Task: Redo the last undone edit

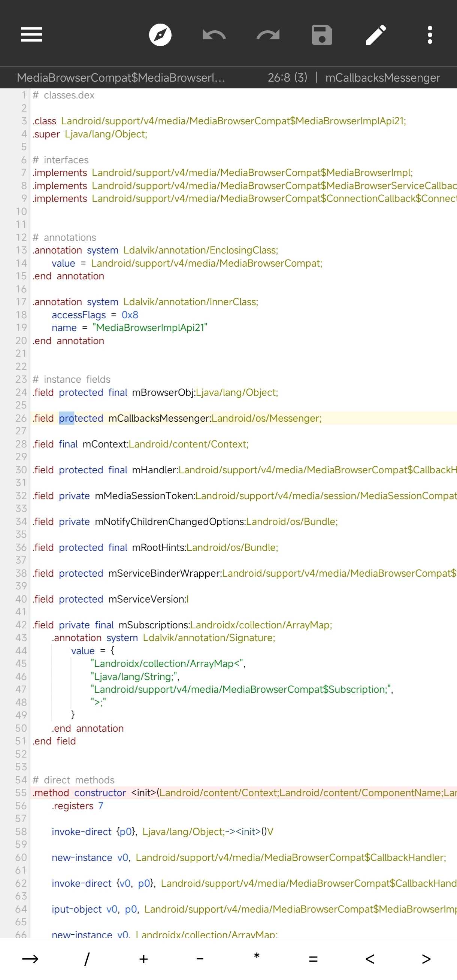Action: [x=268, y=34]
